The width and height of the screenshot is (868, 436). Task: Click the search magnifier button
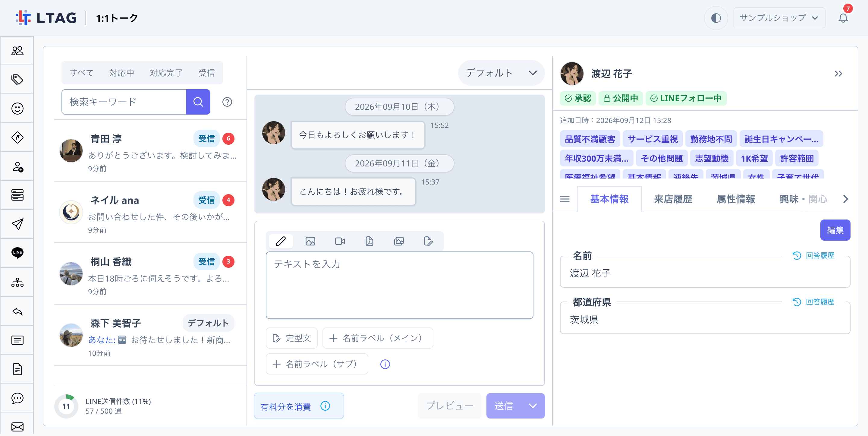(198, 102)
